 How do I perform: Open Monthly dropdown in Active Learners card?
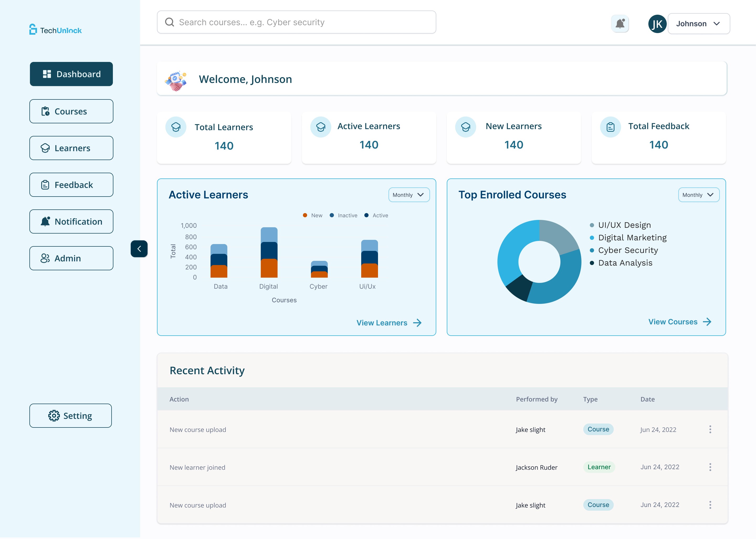(409, 195)
